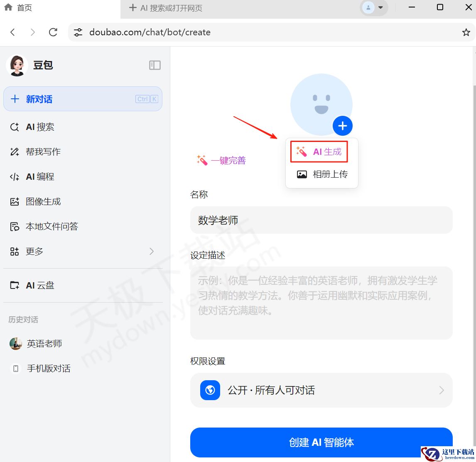Reload the page
Screen dimensions: 476x462
point(53,32)
